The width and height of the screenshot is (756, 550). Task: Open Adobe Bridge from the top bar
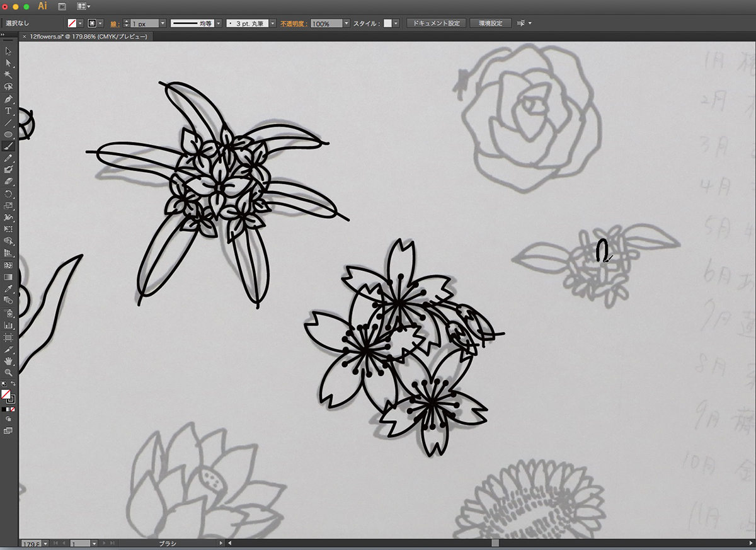[62, 6]
